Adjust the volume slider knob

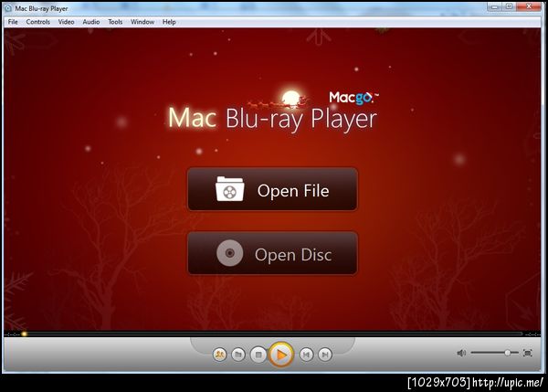click(x=508, y=354)
